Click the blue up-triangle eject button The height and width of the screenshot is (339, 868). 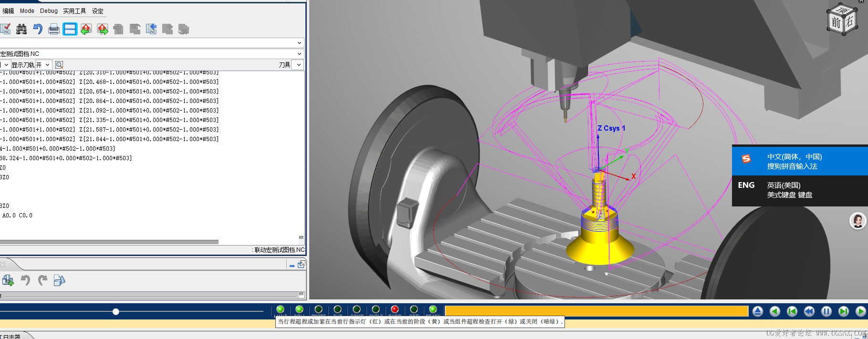758,311
